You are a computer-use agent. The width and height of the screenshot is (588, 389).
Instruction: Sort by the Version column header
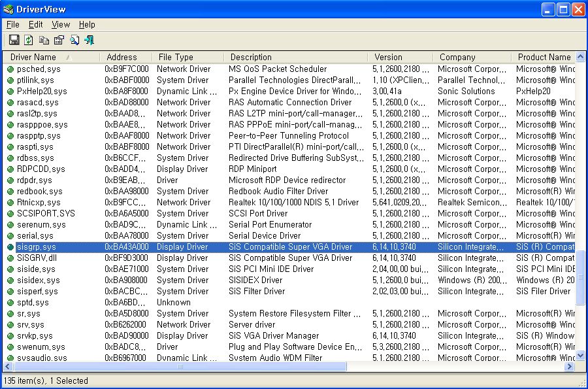pos(400,57)
